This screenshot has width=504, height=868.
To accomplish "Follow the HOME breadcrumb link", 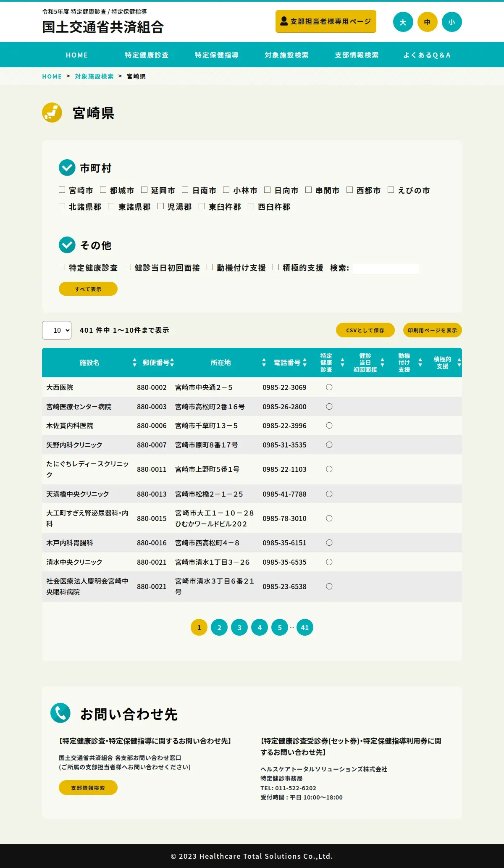I will (52, 76).
